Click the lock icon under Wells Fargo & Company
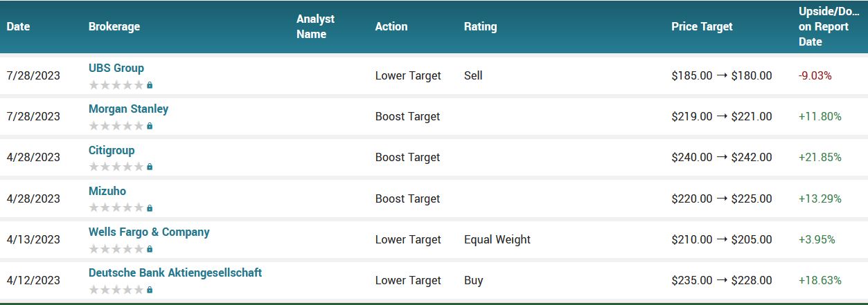This screenshot has width=868, height=305. [150, 249]
